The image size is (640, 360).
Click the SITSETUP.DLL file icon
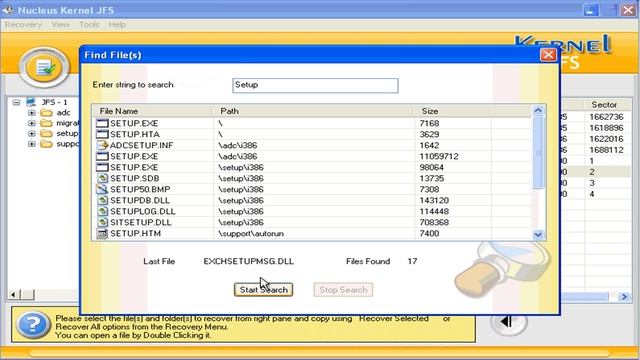click(x=102, y=222)
